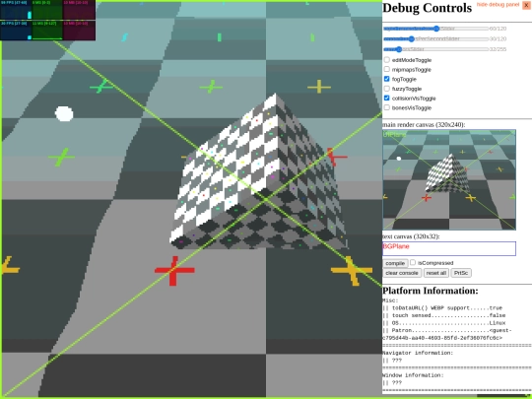The image size is (532, 399).
Task: Enable the fuzzyToggle checkbox
Action: [387, 89]
